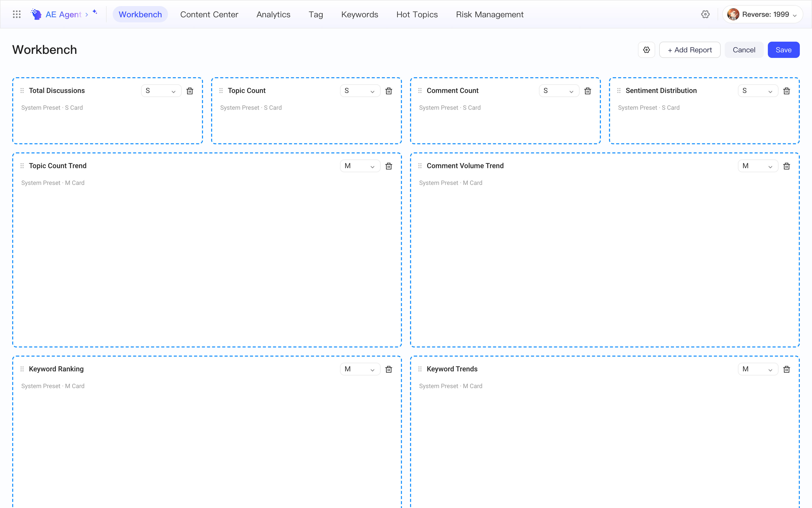812x508 pixels.
Task: Click the Add Report button
Action: coord(690,50)
